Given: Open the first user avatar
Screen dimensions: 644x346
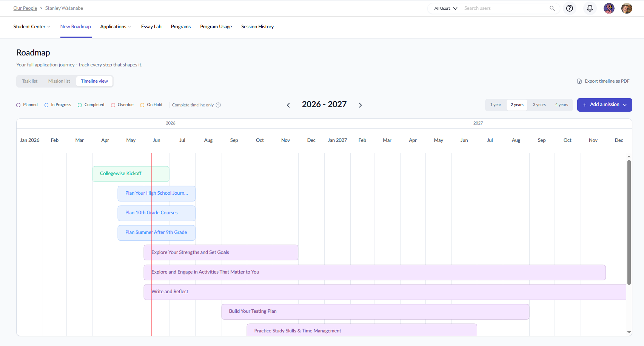Looking at the screenshot, I should [x=609, y=8].
